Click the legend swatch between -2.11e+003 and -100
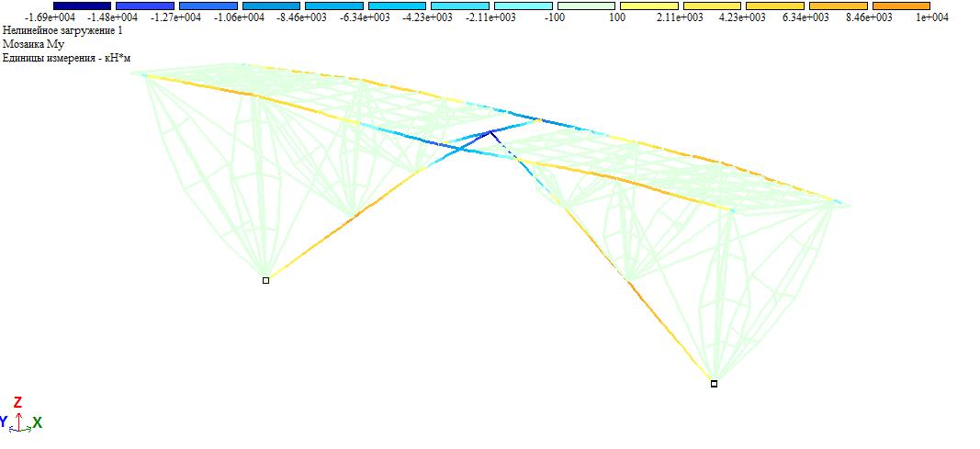Image resolution: width=980 pixels, height=449 pixels. (x=523, y=6)
